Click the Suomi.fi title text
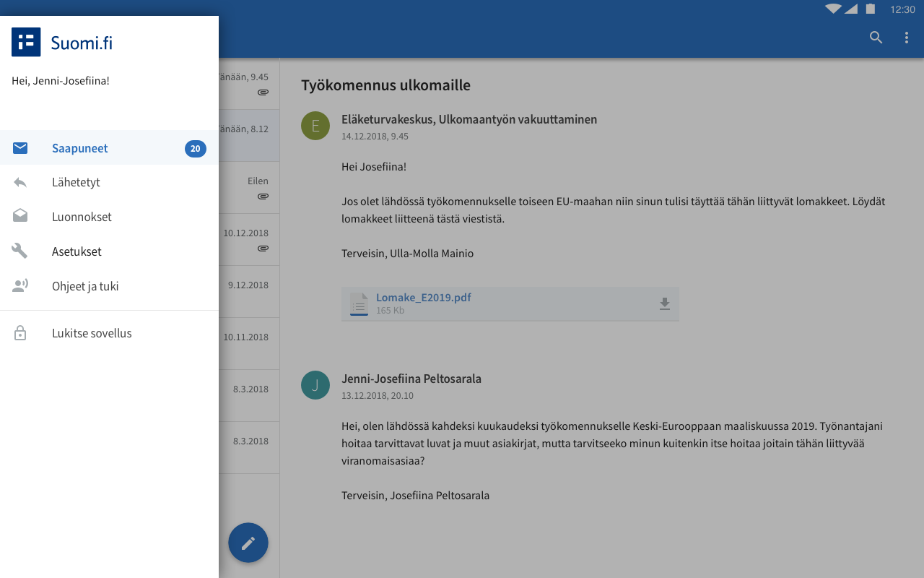Screen dimensions: 924x578 pyautogui.click(x=82, y=43)
